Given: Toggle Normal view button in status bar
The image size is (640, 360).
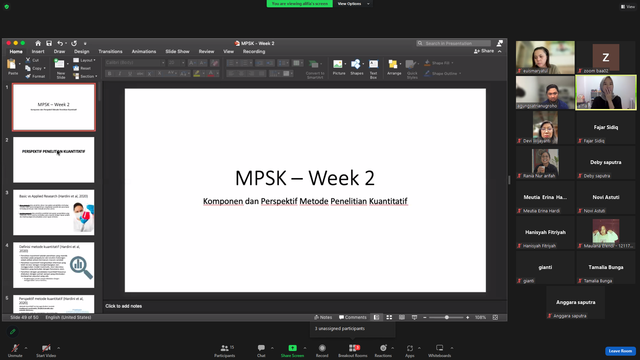Looking at the screenshot, I should (376, 317).
